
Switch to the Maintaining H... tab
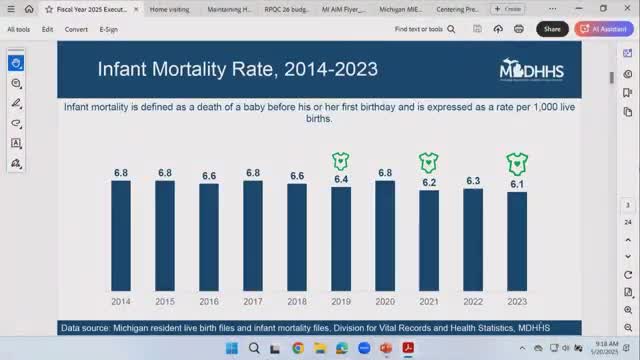click(x=229, y=9)
